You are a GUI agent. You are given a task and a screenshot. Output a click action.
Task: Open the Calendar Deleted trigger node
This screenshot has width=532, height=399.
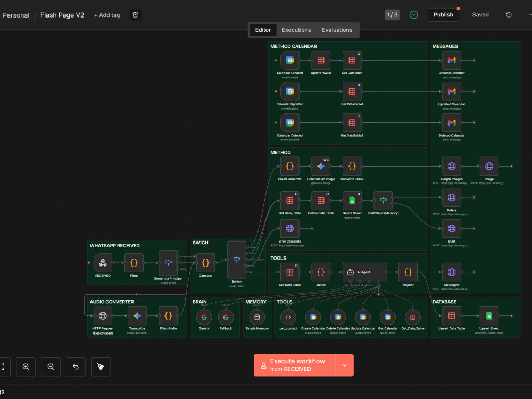(x=290, y=123)
